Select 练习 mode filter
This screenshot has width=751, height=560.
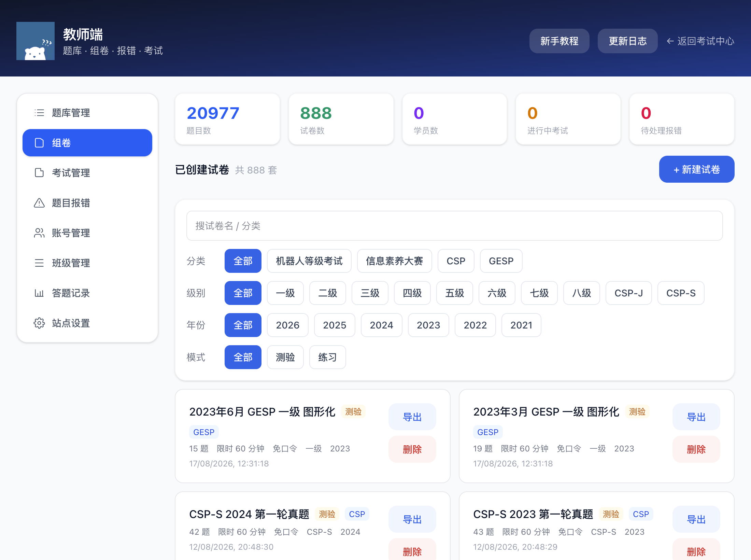(328, 357)
